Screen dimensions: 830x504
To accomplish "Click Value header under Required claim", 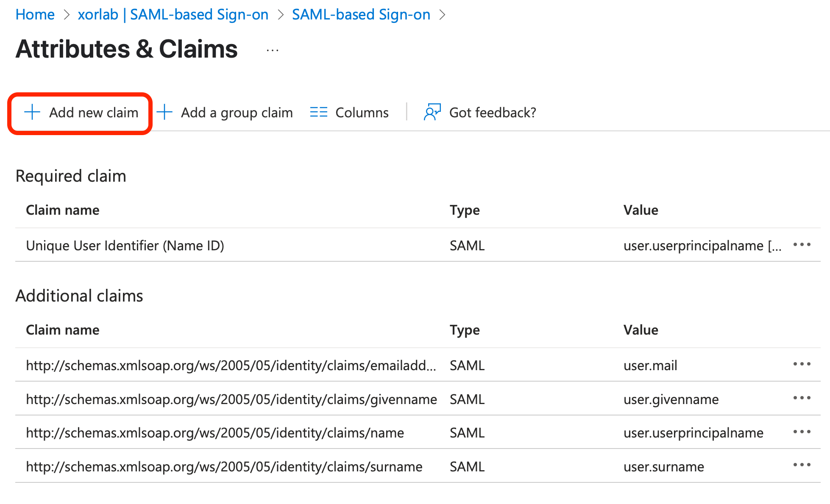I will (641, 210).
